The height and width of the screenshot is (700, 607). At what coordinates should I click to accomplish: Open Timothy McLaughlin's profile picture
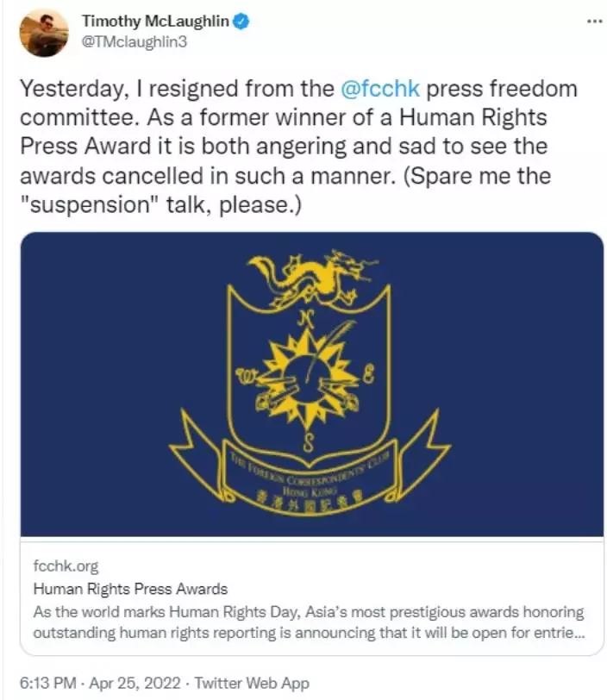(x=44, y=33)
